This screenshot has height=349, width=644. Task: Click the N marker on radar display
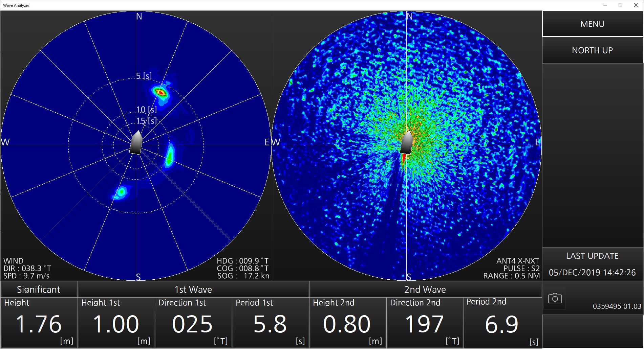pyautogui.click(x=410, y=16)
